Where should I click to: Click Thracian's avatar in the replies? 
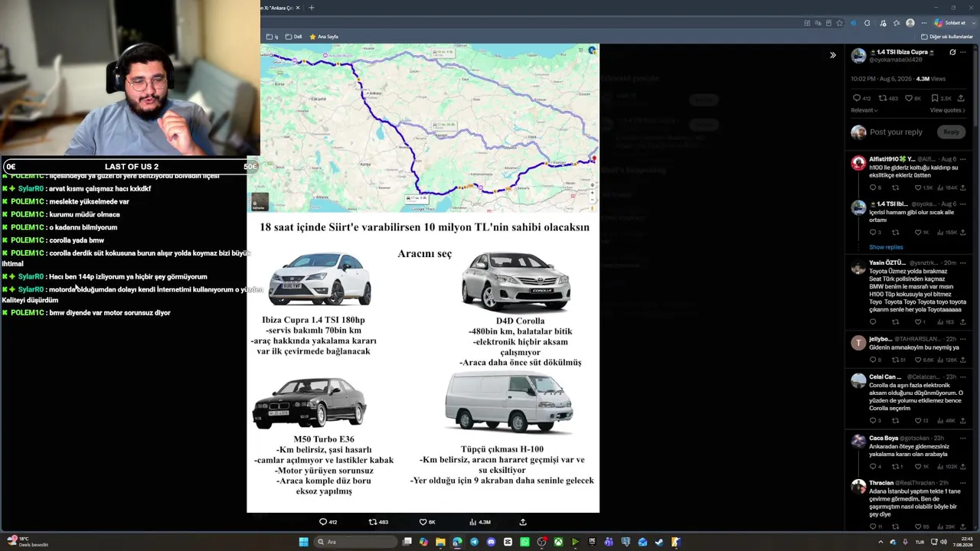pyautogui.click(x=858, y=487)
